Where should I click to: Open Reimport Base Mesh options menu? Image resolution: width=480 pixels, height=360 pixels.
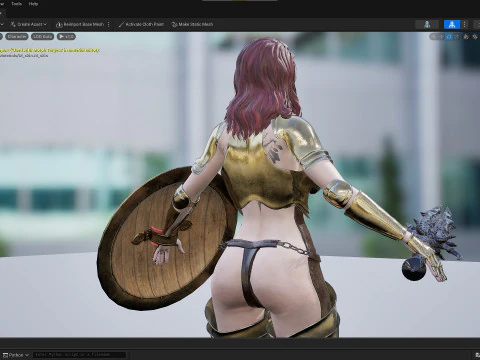point(109,24)
